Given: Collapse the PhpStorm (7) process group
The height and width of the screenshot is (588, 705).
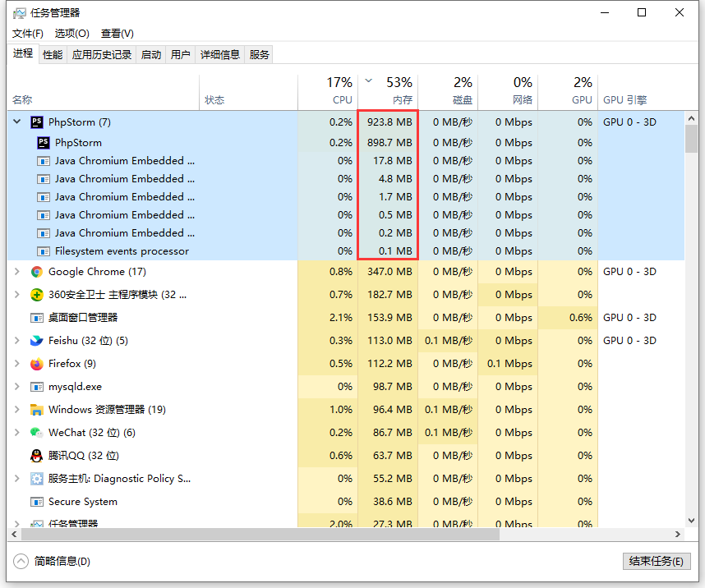Looking at the screenshot, I should point(17,122).
